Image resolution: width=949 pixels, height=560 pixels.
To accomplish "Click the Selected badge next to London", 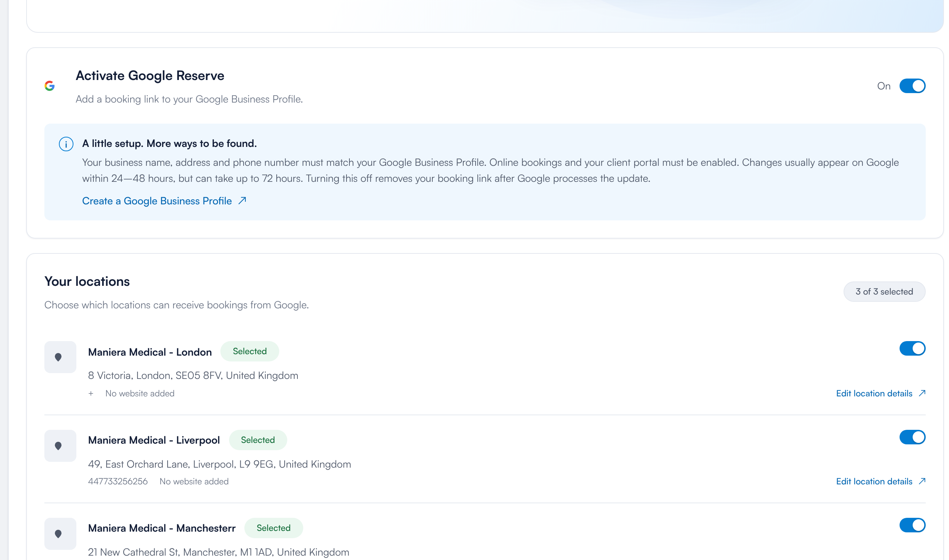I will 250,351.
